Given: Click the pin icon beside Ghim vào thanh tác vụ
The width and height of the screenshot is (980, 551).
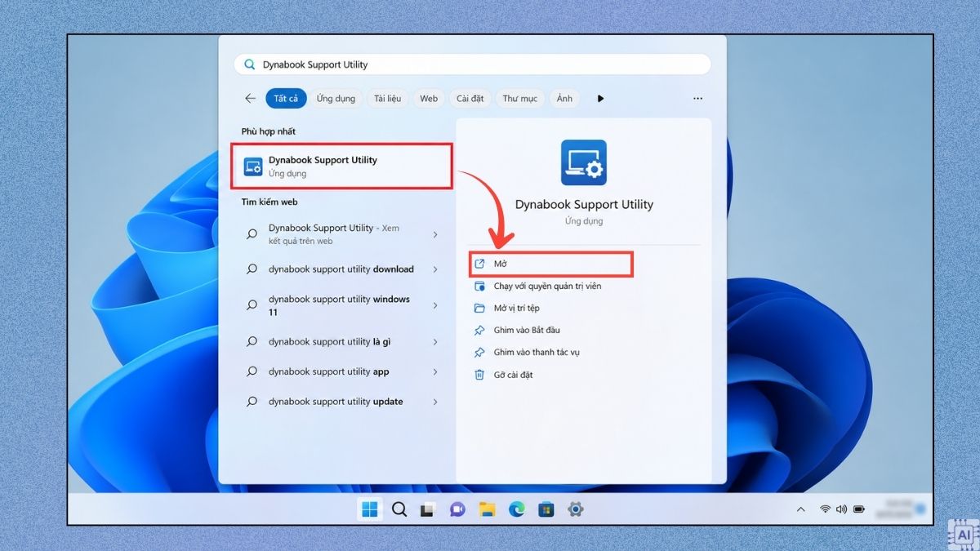Looking at the screenshot, I should (x=479, y=352).
